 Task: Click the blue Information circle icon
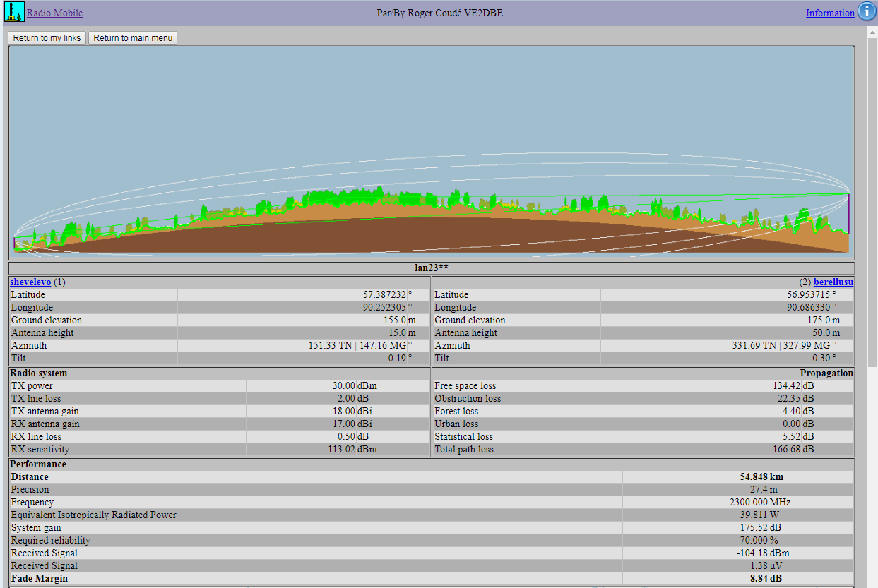tap(866, 12)
